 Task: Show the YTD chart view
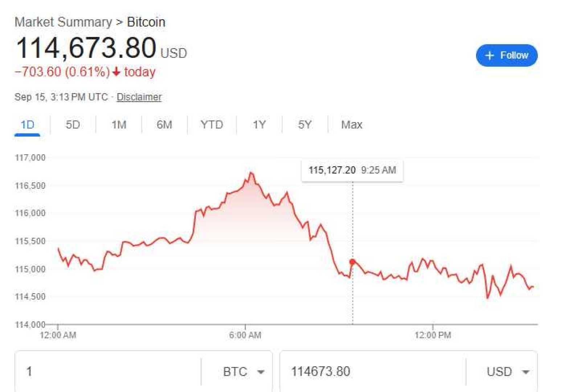pyautogui.click(x=212, y=125)
